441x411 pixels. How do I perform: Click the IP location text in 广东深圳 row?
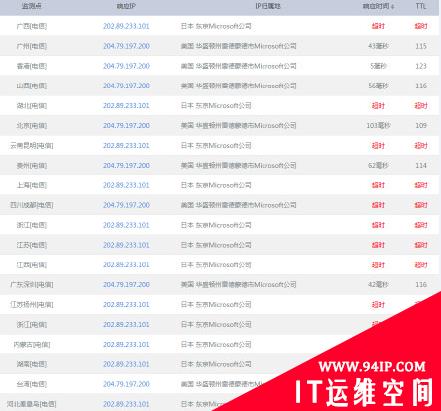tap(238, 285)
